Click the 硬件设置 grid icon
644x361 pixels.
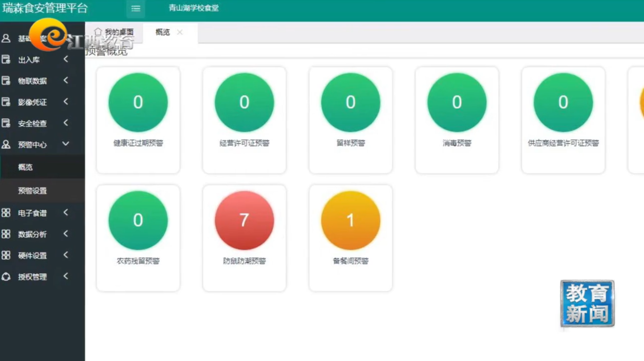6,255
